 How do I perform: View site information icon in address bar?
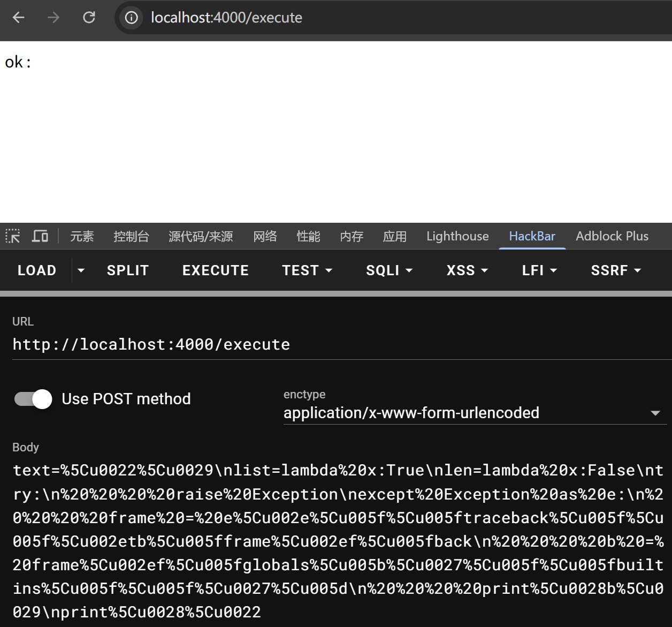(x=131, y=18)
